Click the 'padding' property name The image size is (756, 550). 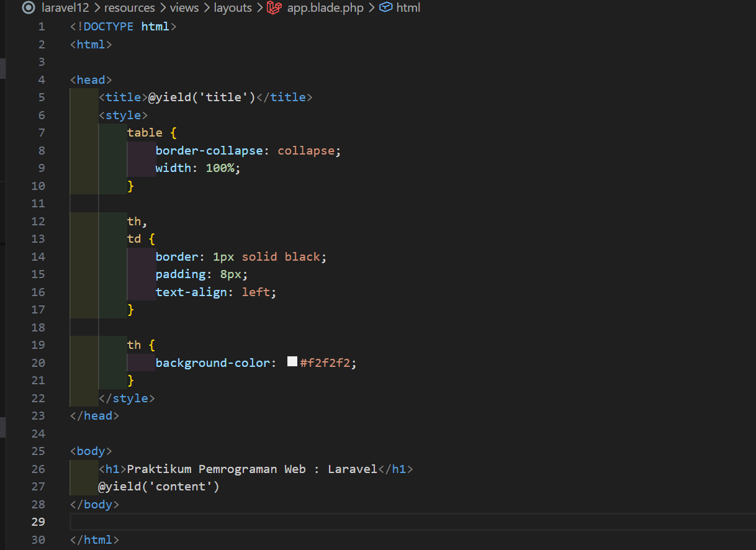pyautogui.click(x=181, y=274)
